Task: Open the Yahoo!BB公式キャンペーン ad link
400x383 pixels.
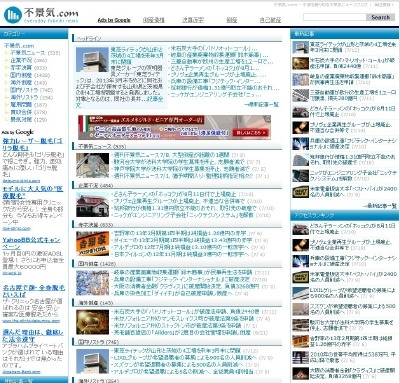Action: (x=31, y=243)
